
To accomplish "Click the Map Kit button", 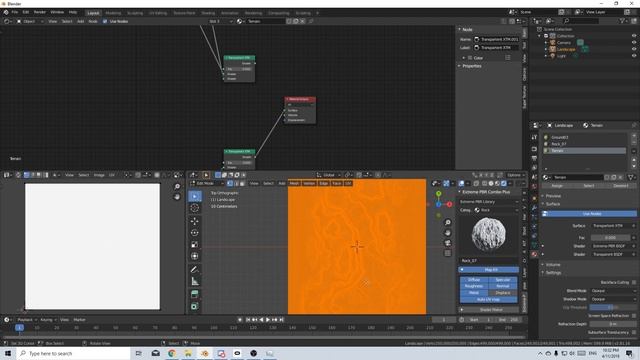I will click(x=489, y=270).
